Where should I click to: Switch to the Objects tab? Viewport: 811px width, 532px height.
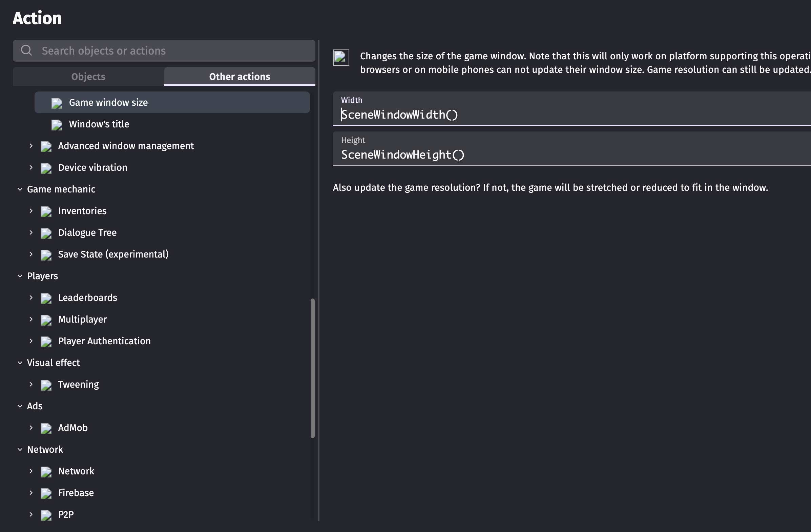click(x=88, y=77)
